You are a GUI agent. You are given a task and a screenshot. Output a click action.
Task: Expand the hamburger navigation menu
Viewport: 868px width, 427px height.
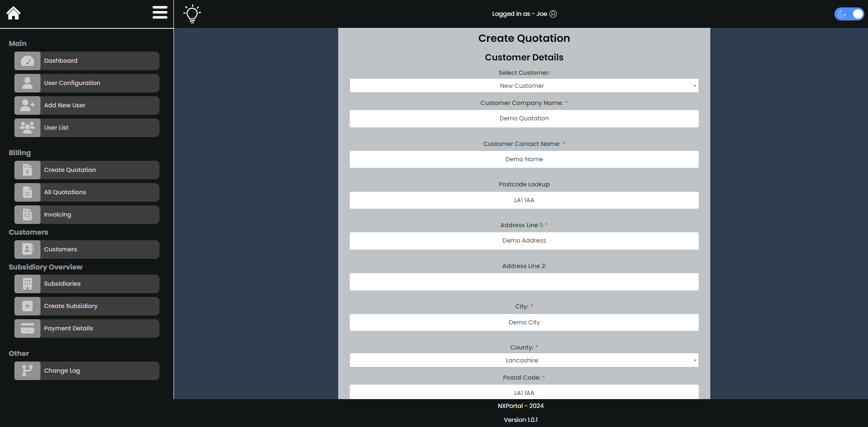coord(160,13)
